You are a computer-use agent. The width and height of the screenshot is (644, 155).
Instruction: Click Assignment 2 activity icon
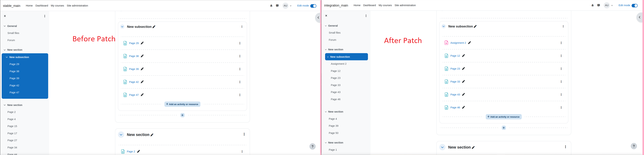[446, 43]
